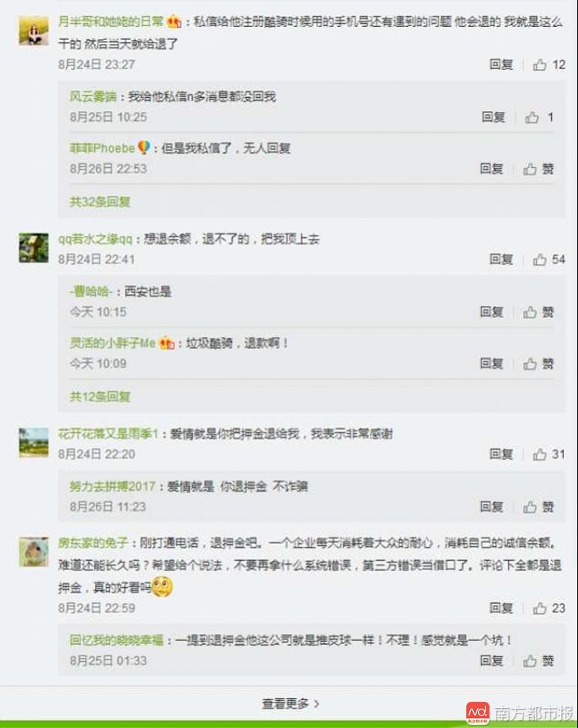Like 菲菲Phoebe's reply
The width and height of the screenshot is (578, 728).
539,169
